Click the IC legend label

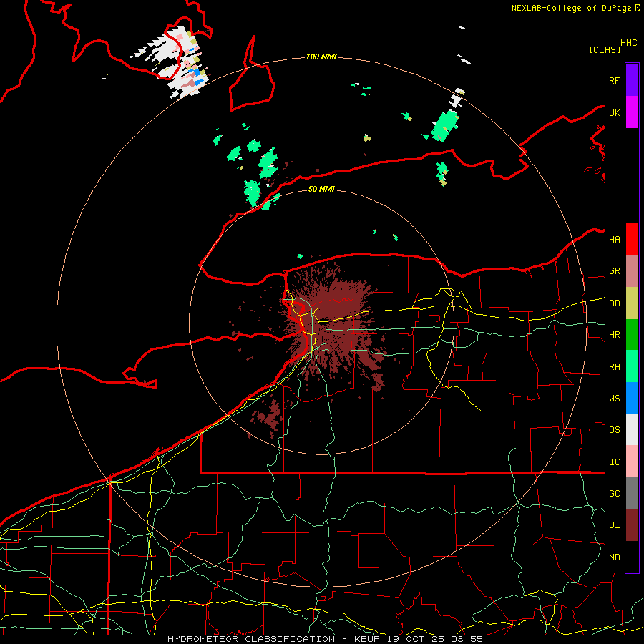coord(615,462)
